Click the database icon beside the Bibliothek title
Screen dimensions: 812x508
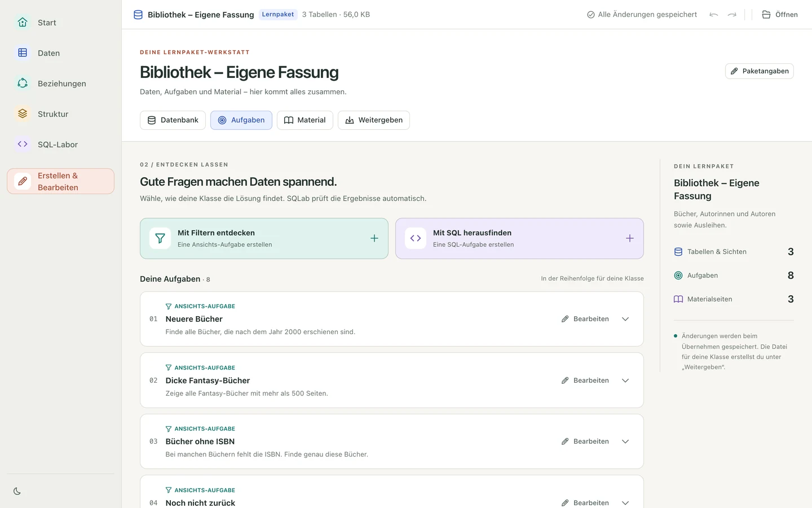(x=138, y=15)
